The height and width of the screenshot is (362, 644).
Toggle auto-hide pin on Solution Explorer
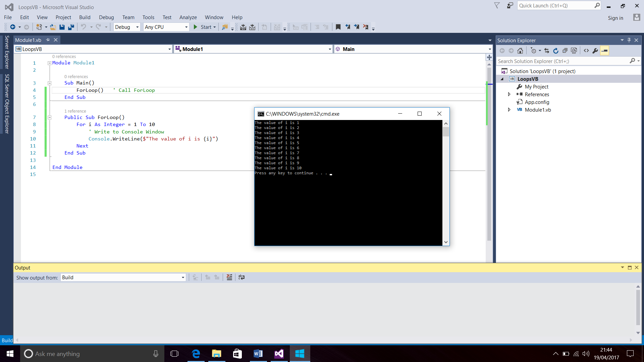click(629, 40)
